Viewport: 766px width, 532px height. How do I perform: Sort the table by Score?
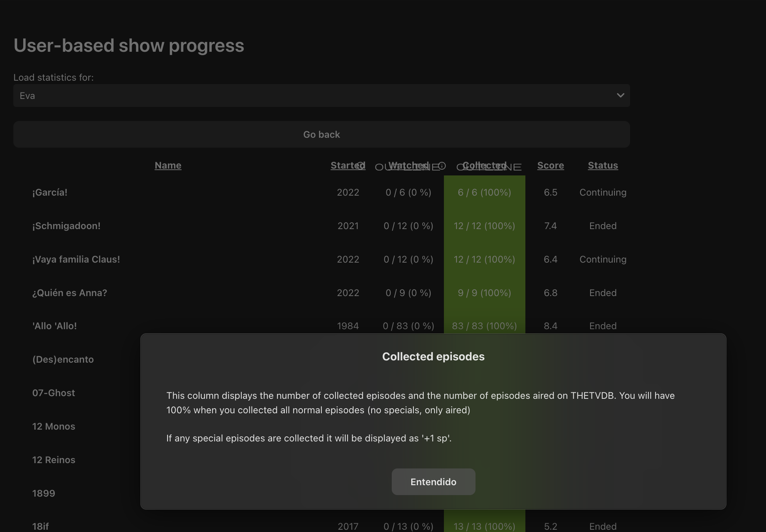click(x=551, y=165)
